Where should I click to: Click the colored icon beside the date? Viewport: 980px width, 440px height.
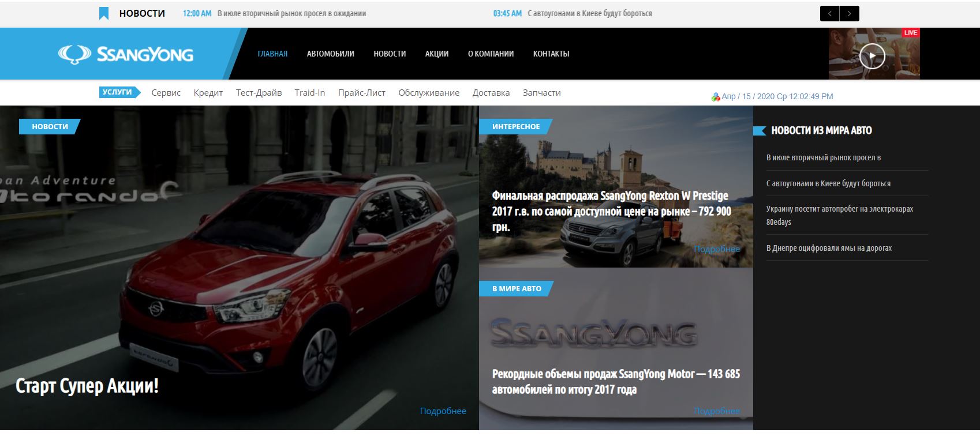[x=716, y=97]
